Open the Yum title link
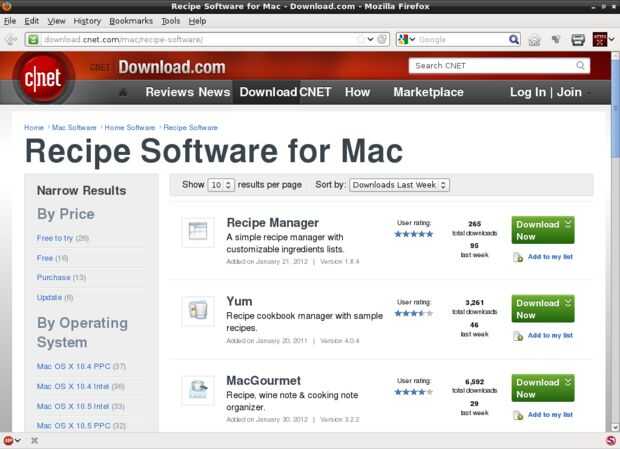 tap(239, 302)
